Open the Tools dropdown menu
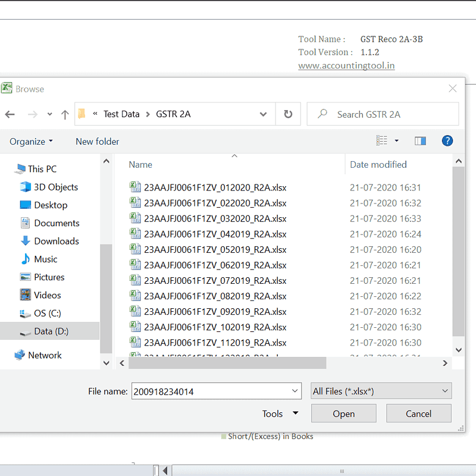This screenshot has width=476, height=476. click(x=280, y=414)
